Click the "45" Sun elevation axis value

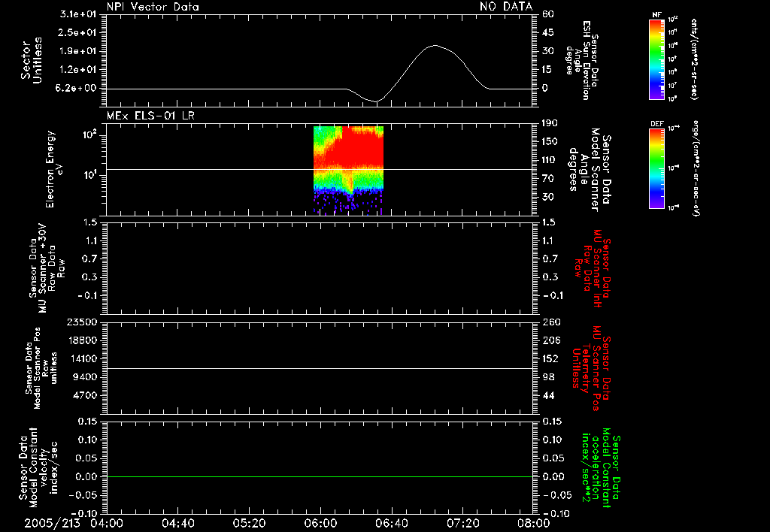(548, 32)
